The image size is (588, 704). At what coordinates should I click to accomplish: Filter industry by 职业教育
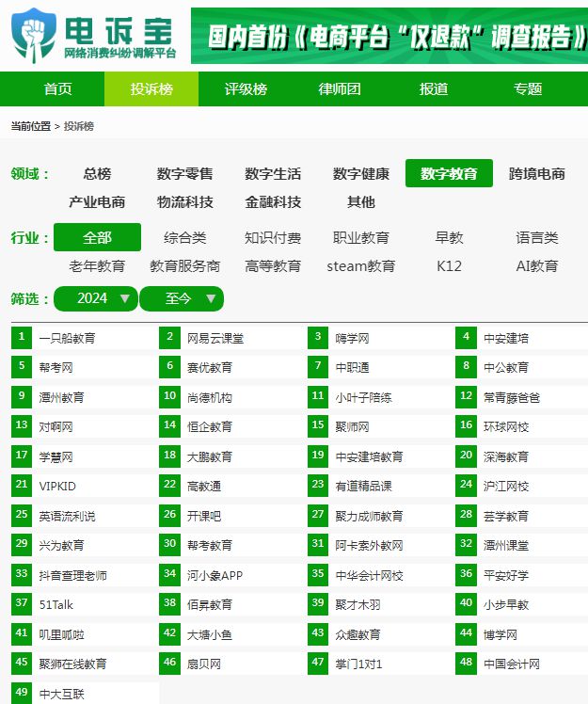(x=361, y=237)
